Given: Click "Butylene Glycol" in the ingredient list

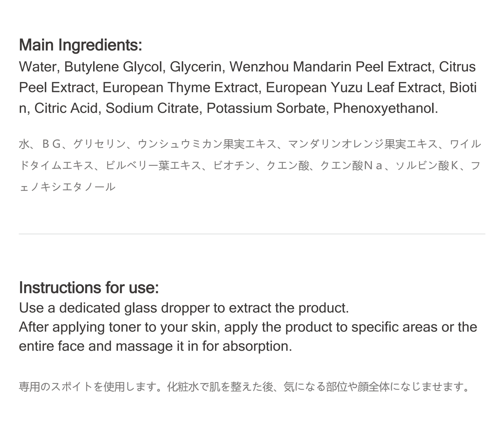Looking at the screenshot, I should (114, 67).
